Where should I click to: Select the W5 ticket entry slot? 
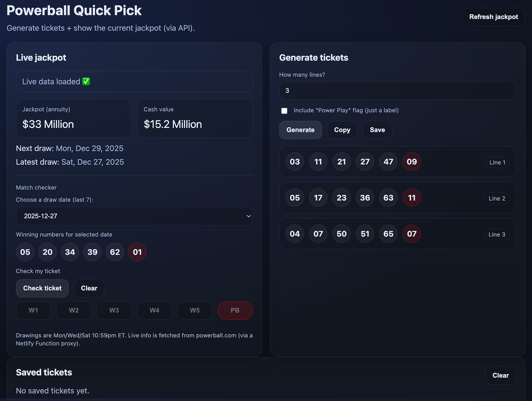[195, 310]
